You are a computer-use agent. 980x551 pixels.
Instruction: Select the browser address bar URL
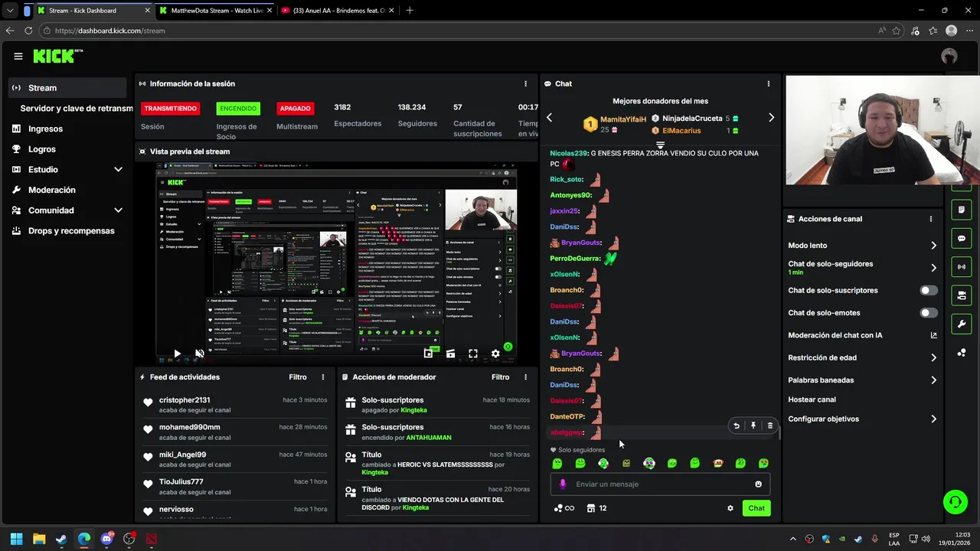click(109, 31)
